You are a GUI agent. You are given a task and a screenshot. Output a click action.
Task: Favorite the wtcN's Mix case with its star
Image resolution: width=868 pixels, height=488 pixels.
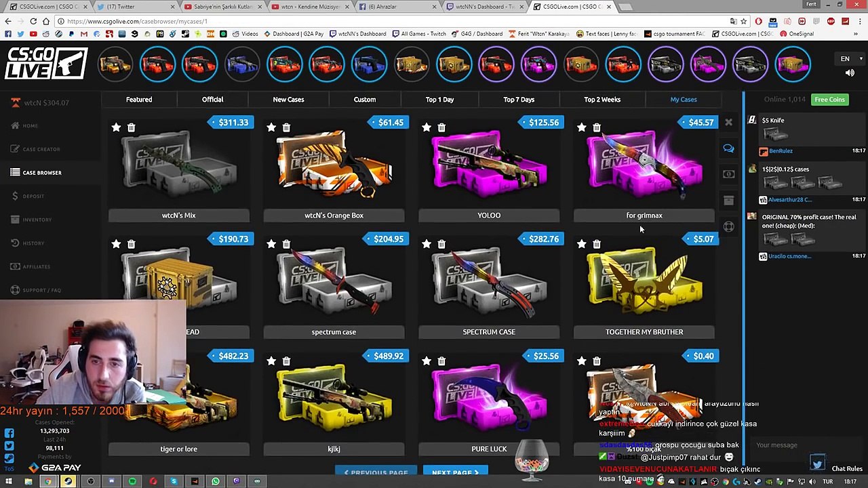point(116,127)
